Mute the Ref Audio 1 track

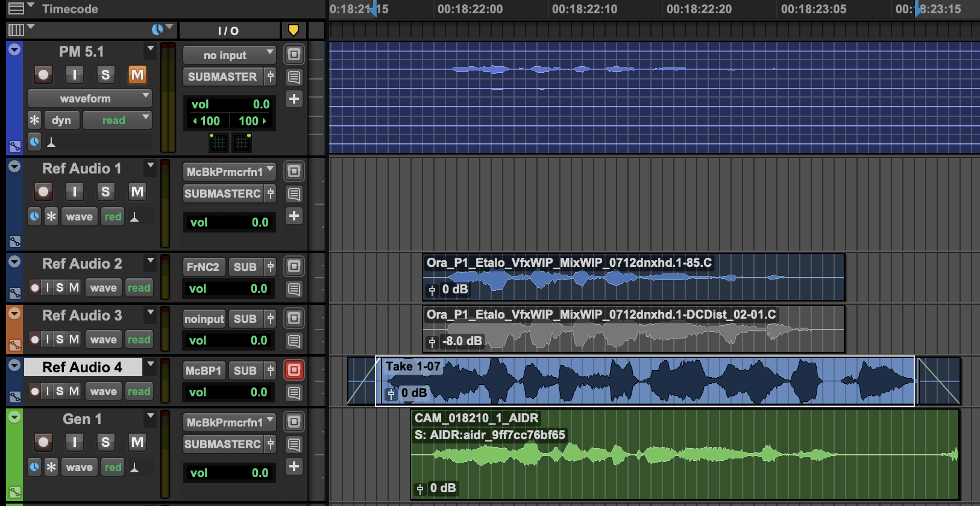point(137,192)
